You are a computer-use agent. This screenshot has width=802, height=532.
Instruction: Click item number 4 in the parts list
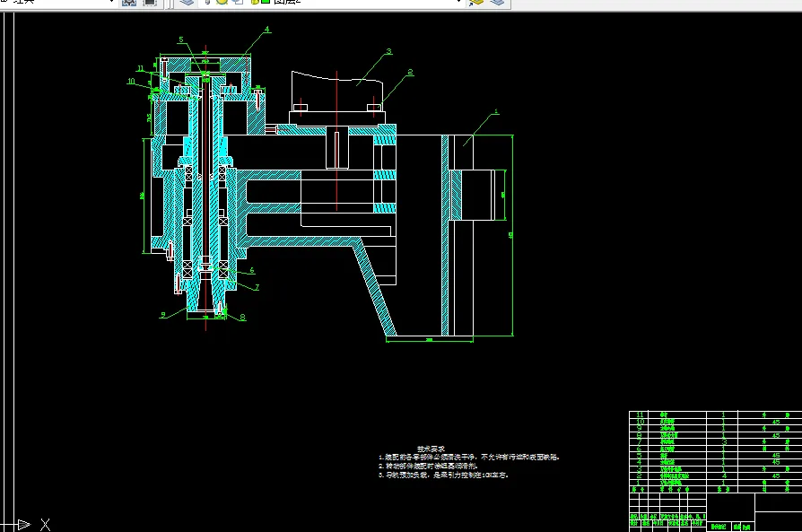tap(640, 462)
